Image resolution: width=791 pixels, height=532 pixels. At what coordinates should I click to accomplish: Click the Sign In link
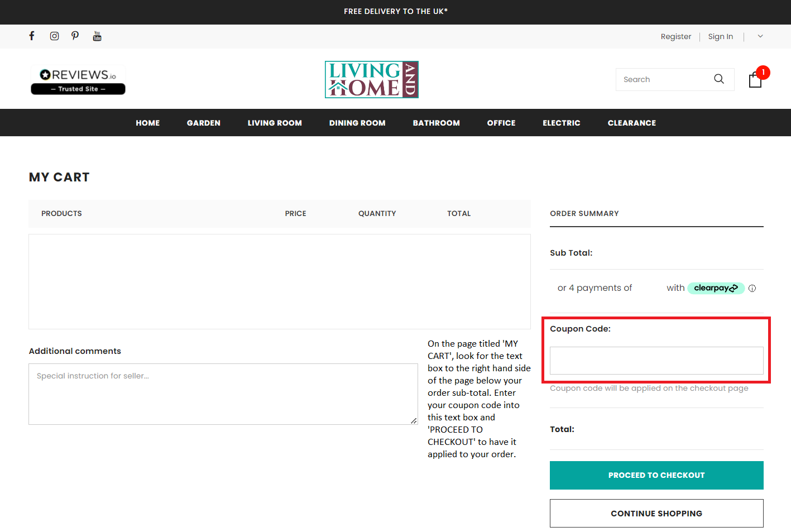[721, 36]
